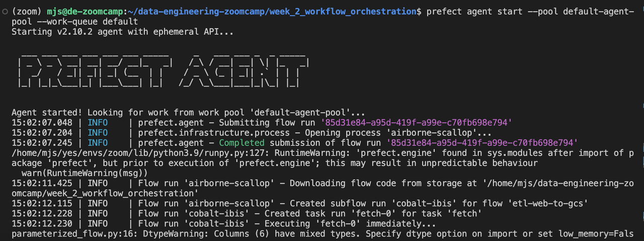Screen dimensions: 644x241
Task: Click the flow run ID after 'submission of flow run'
Action: [x=482, y=143]
